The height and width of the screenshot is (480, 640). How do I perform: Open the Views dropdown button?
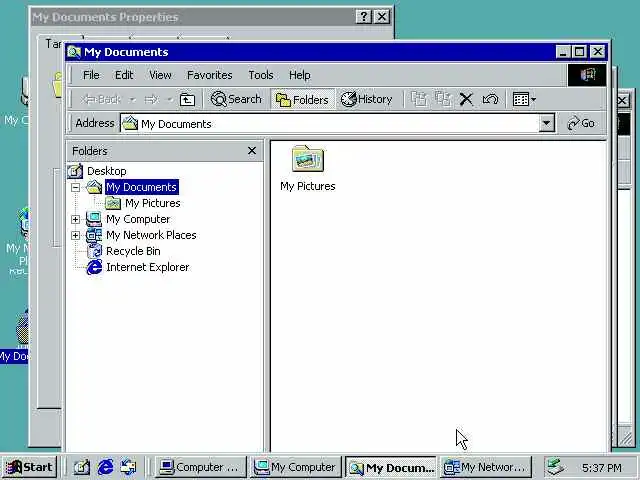(524, 99)
